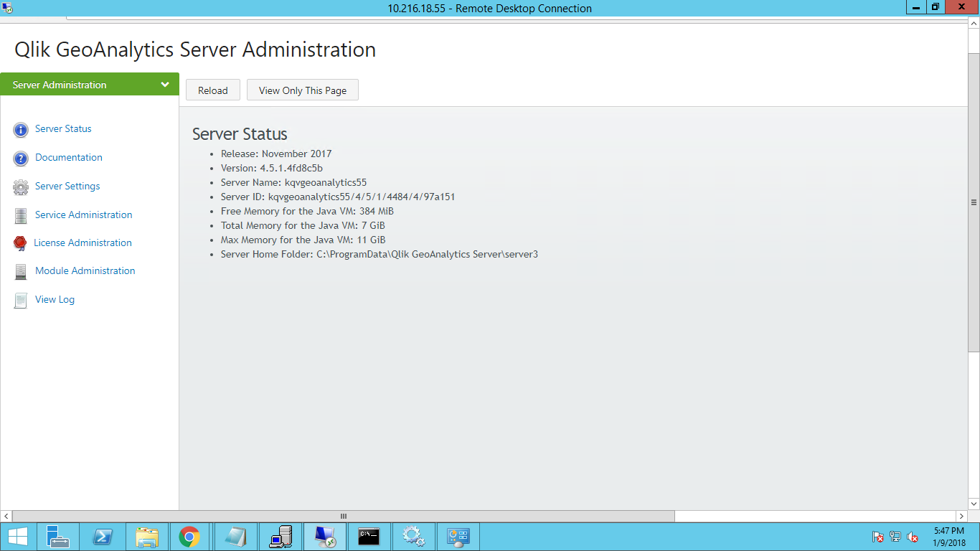Open the network server computer taskbar icon
This screenshot has height=551, width=980.
(280, 537)
